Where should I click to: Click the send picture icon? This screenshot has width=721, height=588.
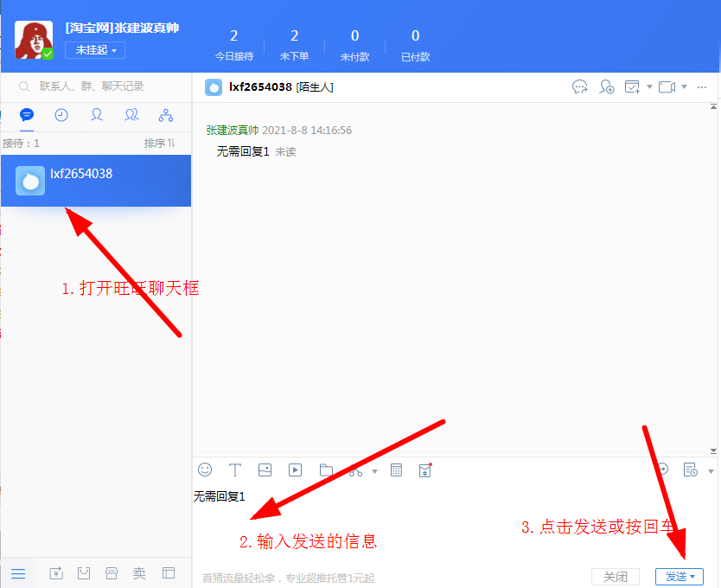[x=265, y=470]
